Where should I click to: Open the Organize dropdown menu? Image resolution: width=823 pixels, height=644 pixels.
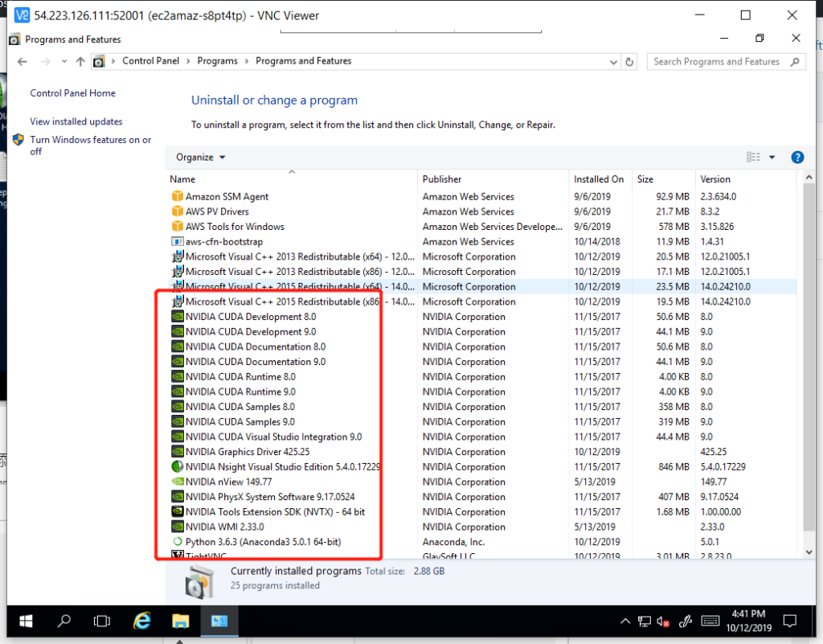tap(201, 158)
